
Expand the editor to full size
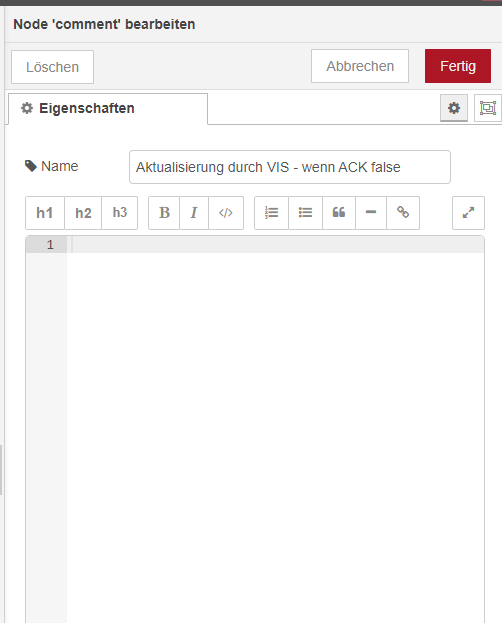pyautogui.click(x=469, y=213)
